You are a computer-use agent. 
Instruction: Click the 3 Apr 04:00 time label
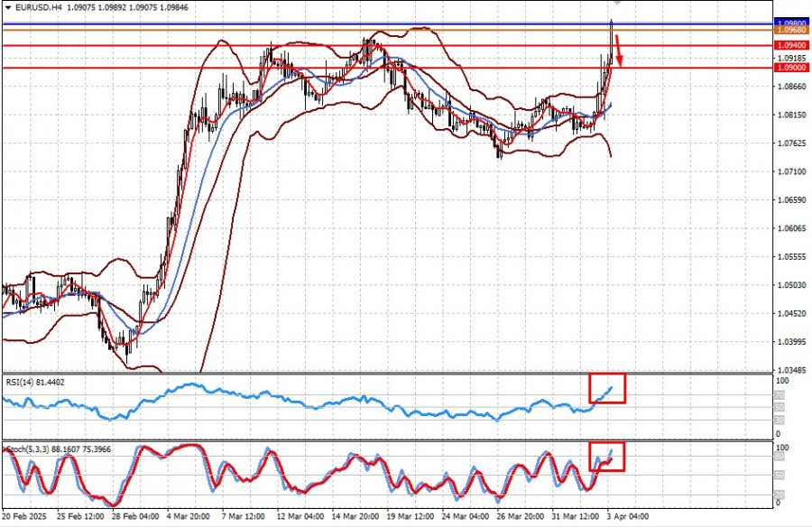coord(628,517)
